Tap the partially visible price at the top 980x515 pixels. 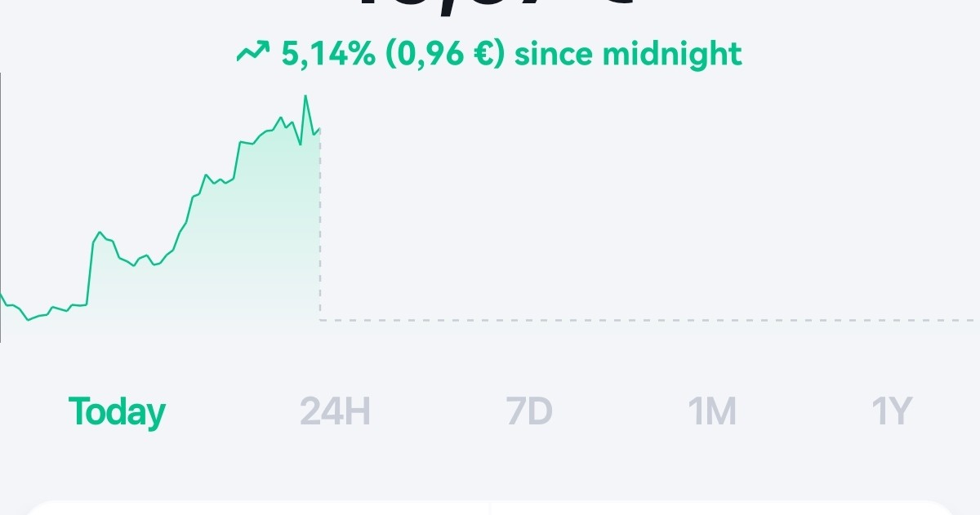(x=494, y=8)
